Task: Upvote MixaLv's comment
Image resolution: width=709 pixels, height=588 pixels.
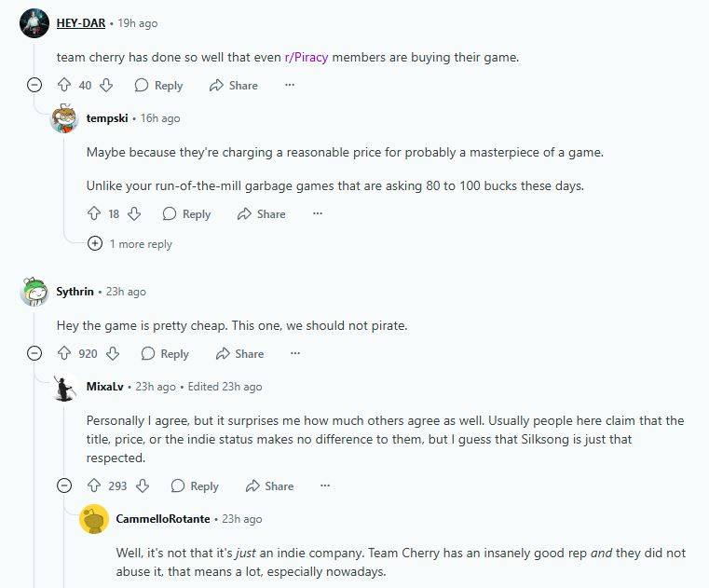Action: click(x=93, y=485)
